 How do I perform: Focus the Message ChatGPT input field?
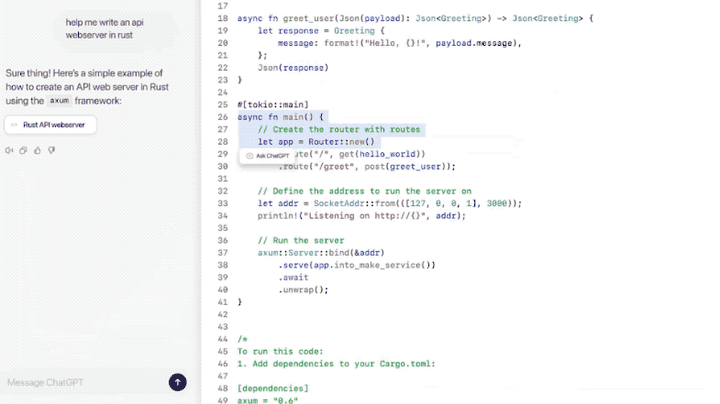pyautogui.click(x=85, y=382)
